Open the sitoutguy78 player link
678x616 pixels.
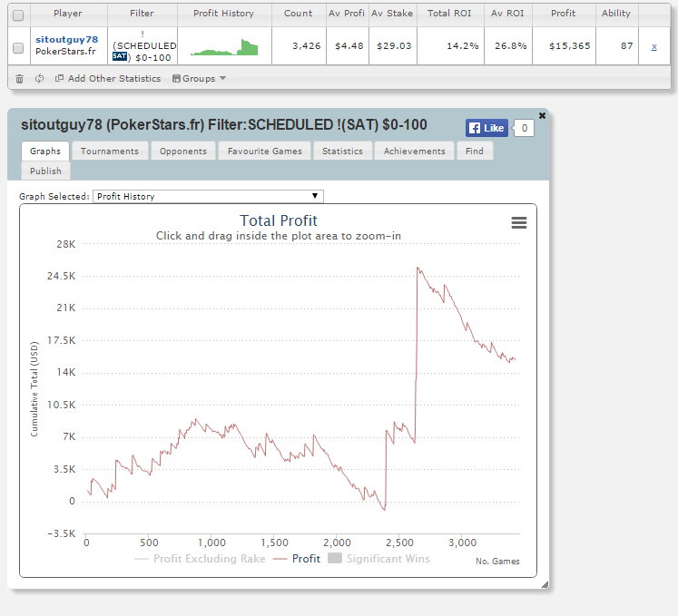tap(66, 39)
